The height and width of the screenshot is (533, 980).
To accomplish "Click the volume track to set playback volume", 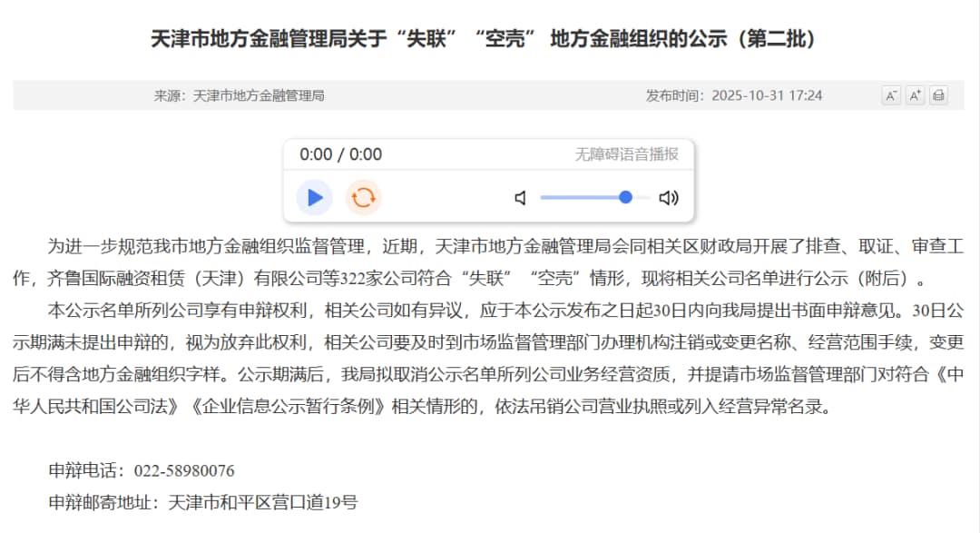I will tap(594, 197).
